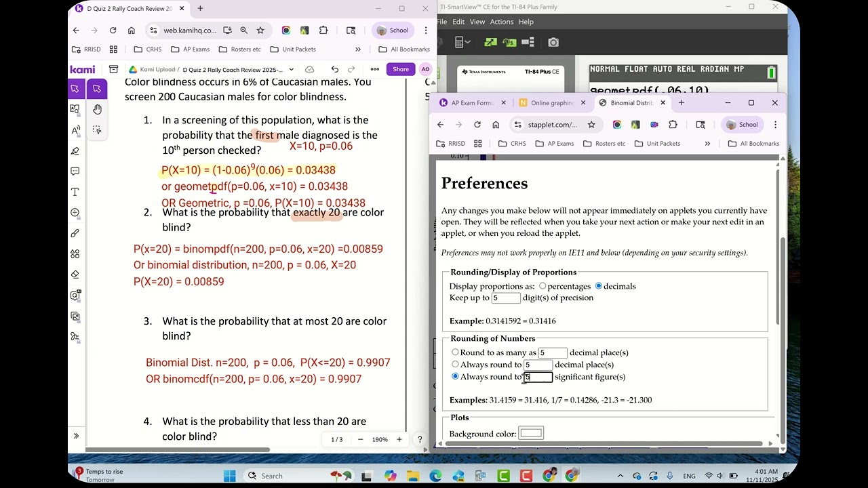Open Windows Start button
868x488 pixels.
point(229,476)
